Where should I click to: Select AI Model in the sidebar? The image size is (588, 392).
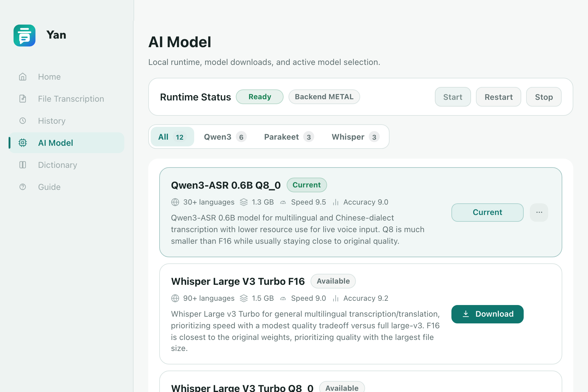point(66,143)
